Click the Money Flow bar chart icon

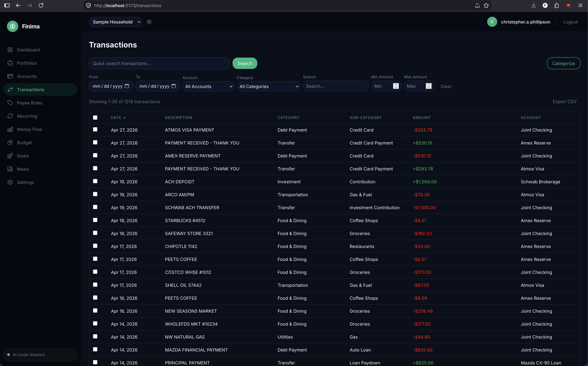click(10, 129)
